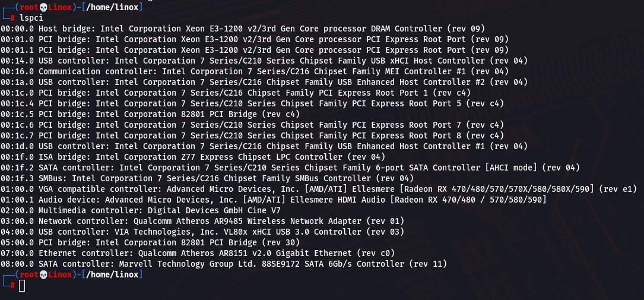Click the MEI Controller #1 communication line

pyautogui.click(x=255, y=71)
